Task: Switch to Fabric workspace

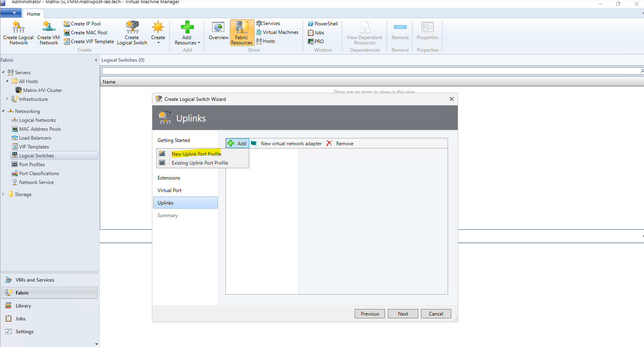Action: click(x=49, y=293)
